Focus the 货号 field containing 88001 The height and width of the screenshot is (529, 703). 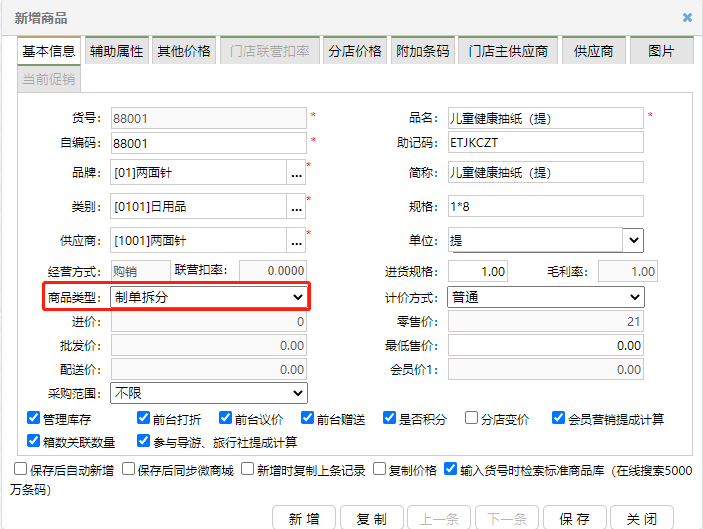208,118
